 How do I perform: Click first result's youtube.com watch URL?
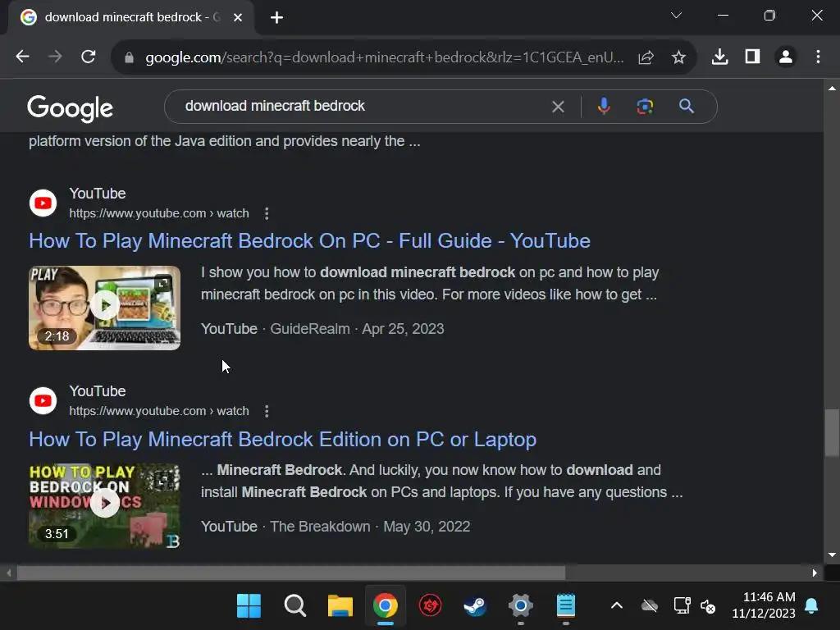pos(159,214)
